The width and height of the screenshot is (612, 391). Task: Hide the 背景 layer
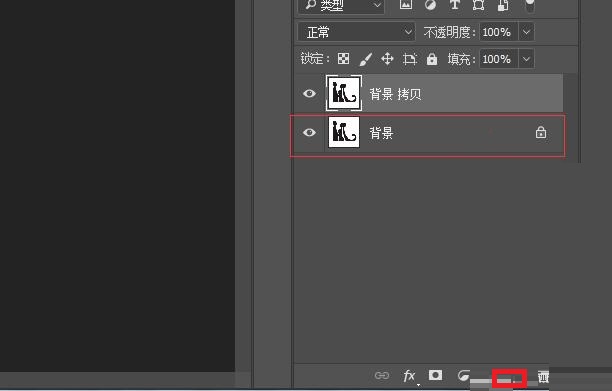tap(310, 133)
